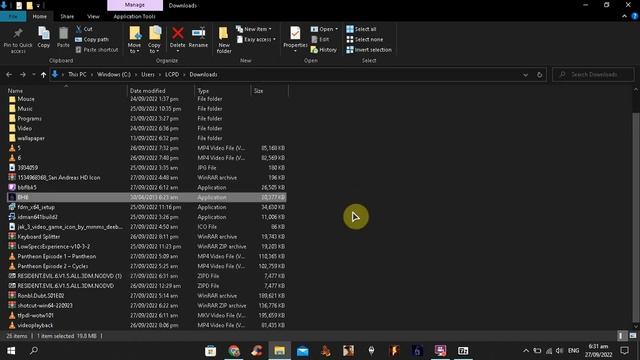Open the Application Tools tab
Viewport: 640px width, 360px height.
pyautogui.click(x=134, y=16)
